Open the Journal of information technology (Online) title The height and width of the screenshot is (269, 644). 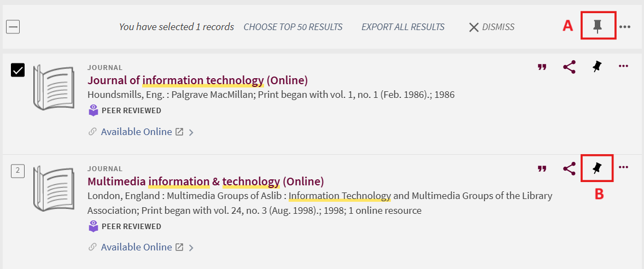coord(197,80)
